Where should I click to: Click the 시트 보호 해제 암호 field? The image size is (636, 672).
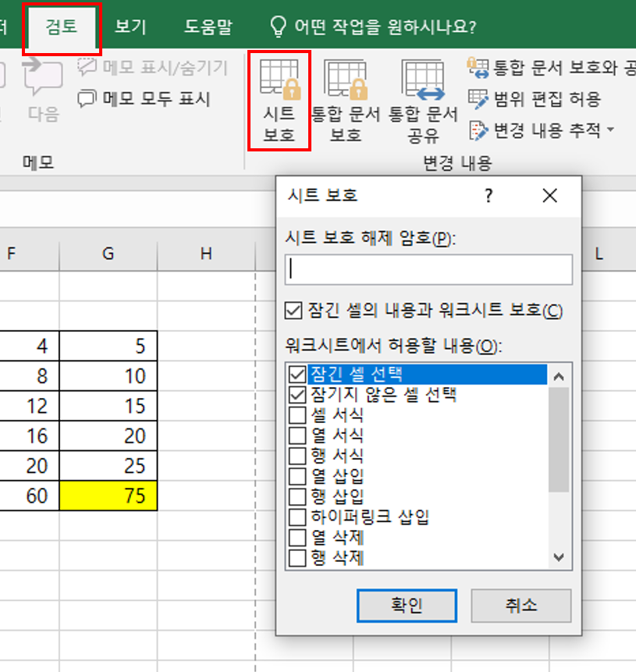point(428,269)
